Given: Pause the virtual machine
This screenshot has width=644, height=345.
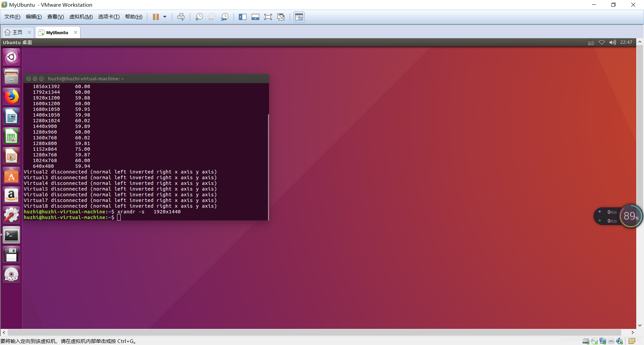Looking at the screenshot, I should (x=156, y=17).
